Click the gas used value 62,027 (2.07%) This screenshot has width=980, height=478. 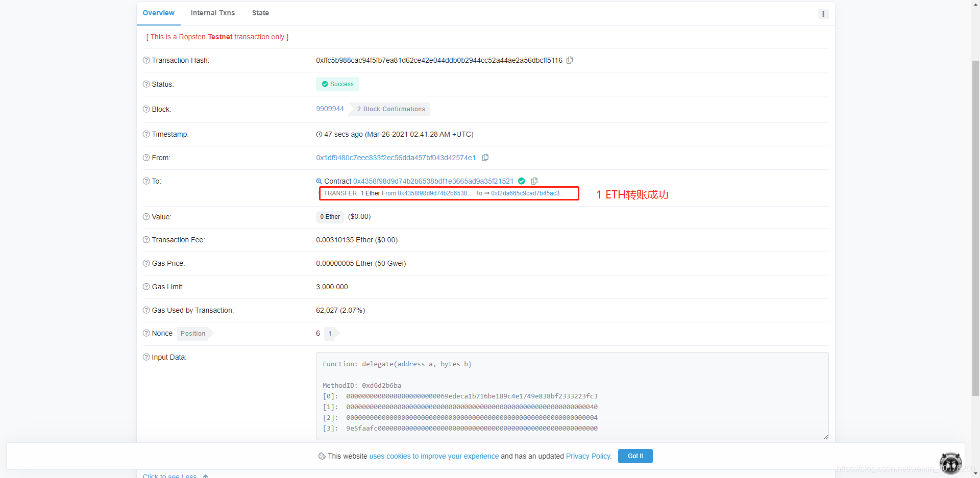tap(340, 310)
